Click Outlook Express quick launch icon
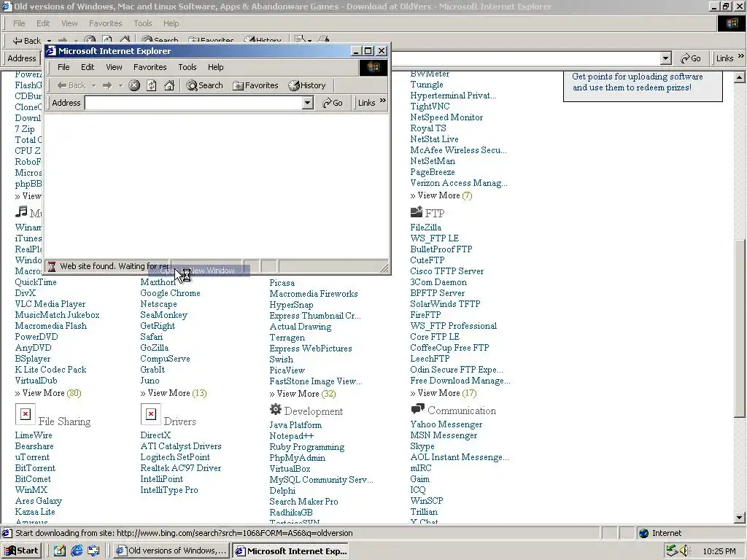 tap(94, 551)
